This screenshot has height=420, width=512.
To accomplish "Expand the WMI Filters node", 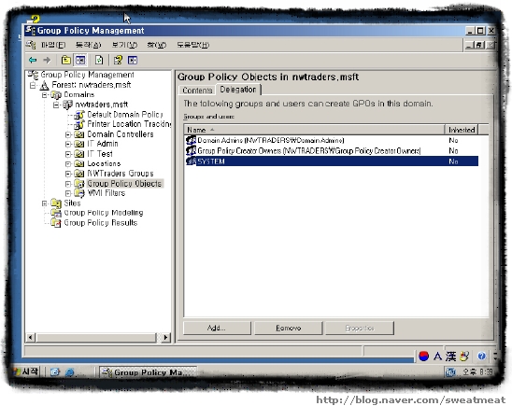I will pos(67,194).
